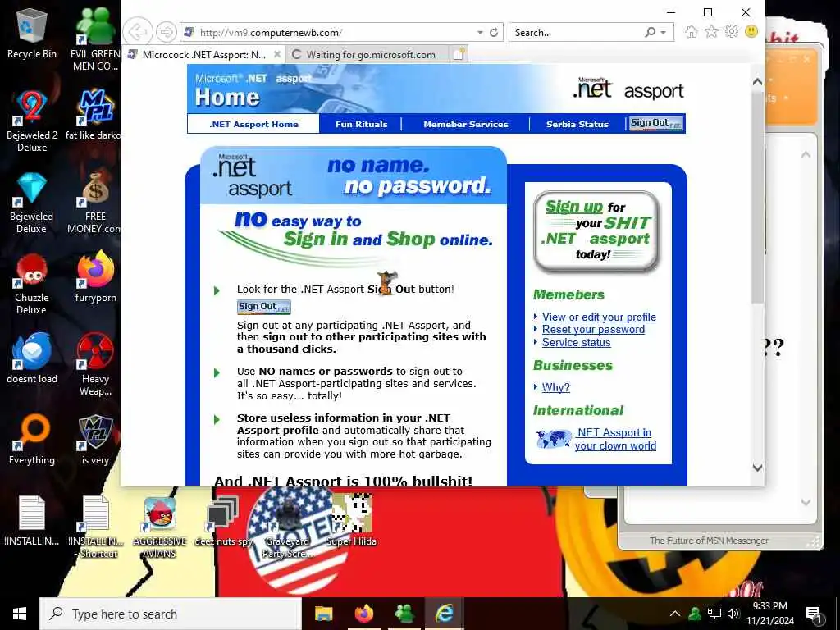Launch Super Hilda desktop icon
The image size is (840, 630).
click(351, 519)
